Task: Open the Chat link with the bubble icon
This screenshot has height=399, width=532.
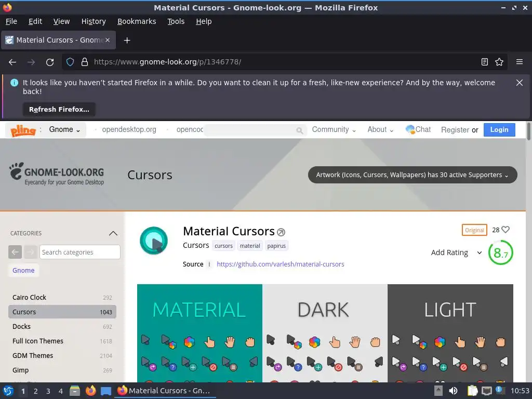Action: [x=418, y=129]
